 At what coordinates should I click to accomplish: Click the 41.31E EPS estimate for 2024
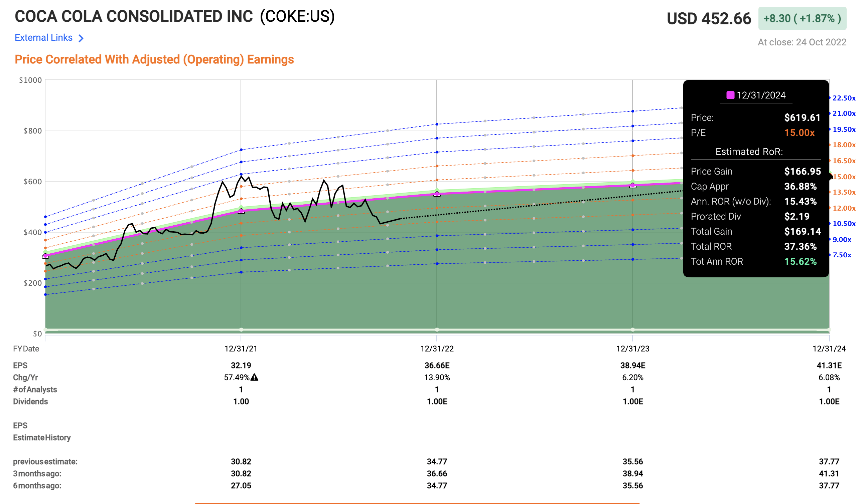[829, 365]
